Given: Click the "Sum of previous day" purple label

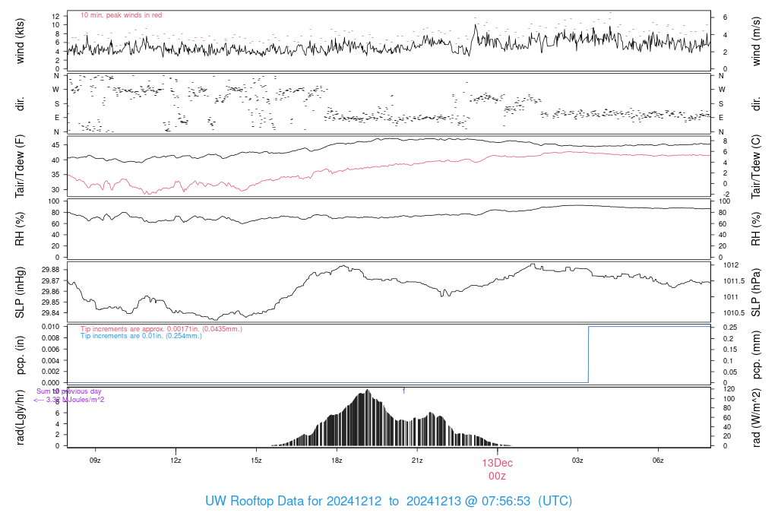Looking at the screenshot, I should 69,391.
